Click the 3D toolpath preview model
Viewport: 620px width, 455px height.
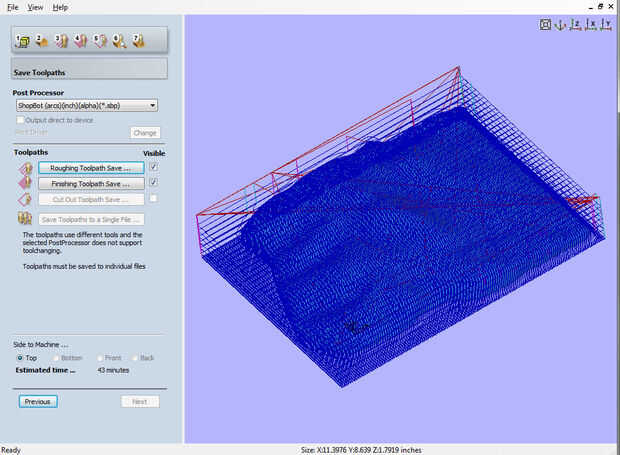tap(401, 227)
